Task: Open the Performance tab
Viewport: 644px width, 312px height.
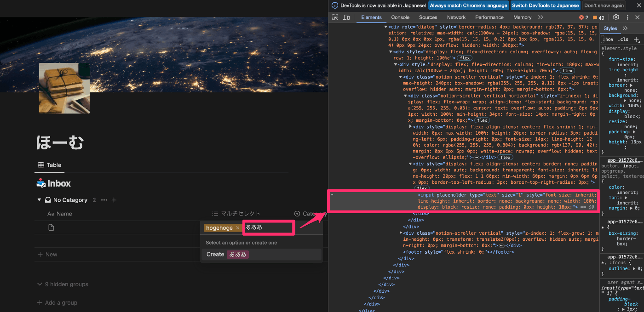Action: [489, 17]
